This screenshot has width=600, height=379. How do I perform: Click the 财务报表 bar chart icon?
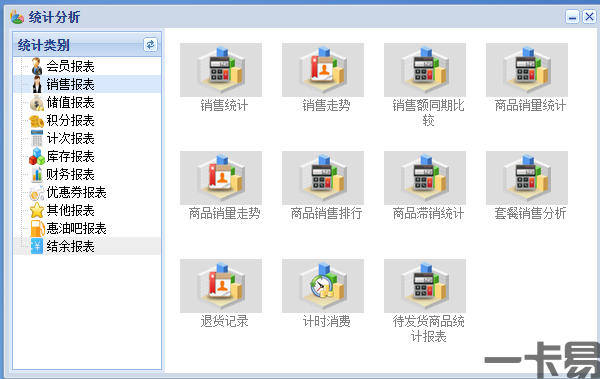[x=37, y=174]
